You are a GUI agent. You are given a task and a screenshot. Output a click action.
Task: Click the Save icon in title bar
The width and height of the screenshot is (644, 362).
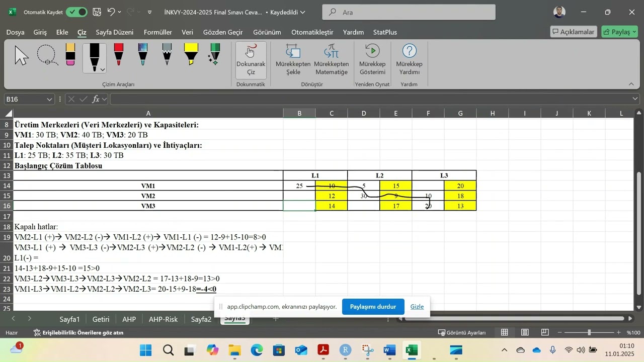97,12
